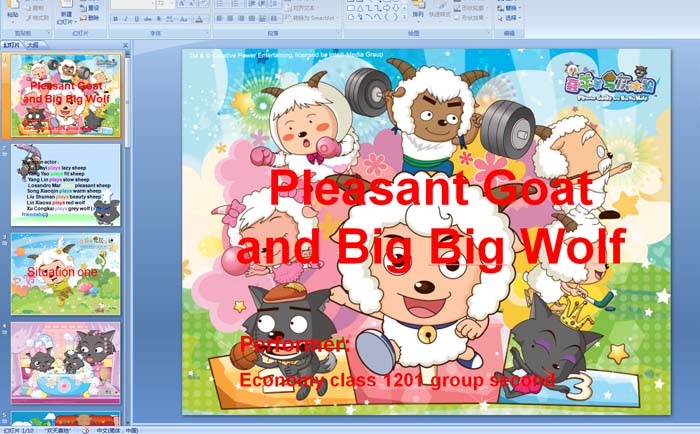Switch to the Slides tab in pane
Image resolution: width=700 pixels, height=434 pixels.
point(12,45)
